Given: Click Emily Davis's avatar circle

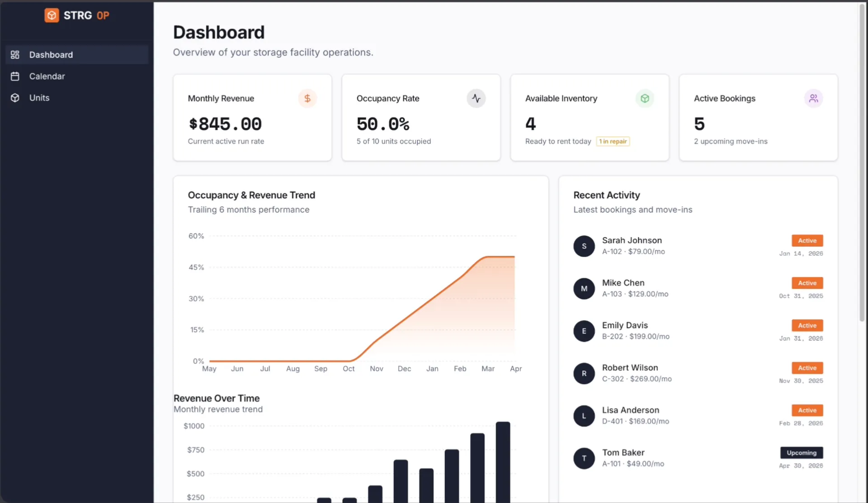Looking at the screenshot, I should click(x=584, y=331).
